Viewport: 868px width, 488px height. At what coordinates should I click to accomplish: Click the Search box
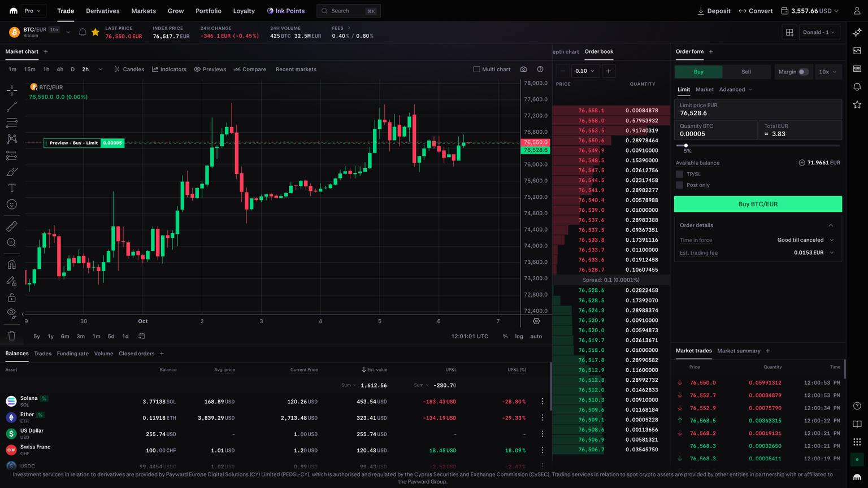tap(349, 11)
